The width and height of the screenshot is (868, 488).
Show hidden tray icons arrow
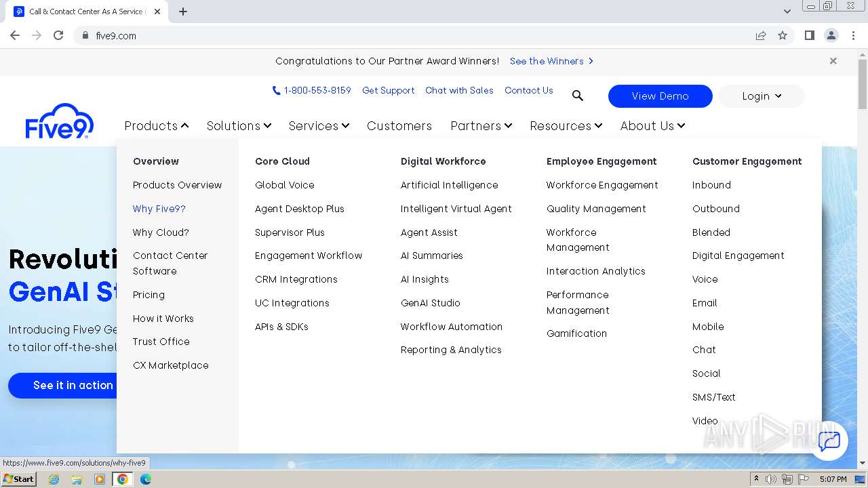[x=756, y=479]
